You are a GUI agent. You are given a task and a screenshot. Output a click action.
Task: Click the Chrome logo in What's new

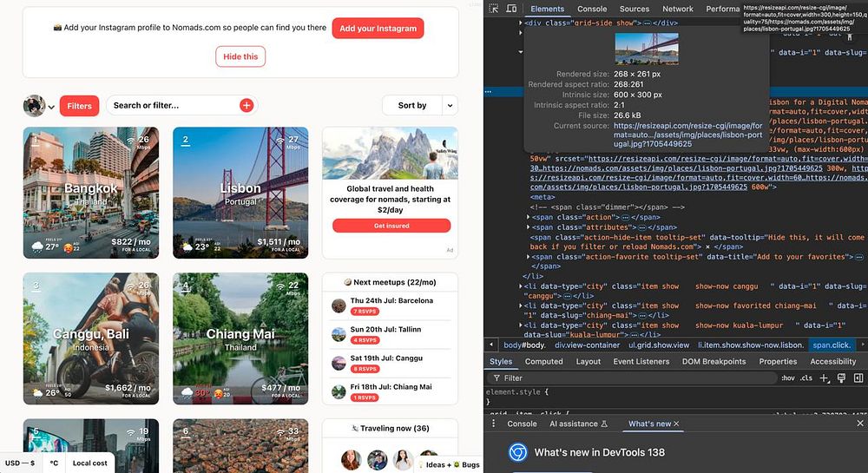point(517,452)
